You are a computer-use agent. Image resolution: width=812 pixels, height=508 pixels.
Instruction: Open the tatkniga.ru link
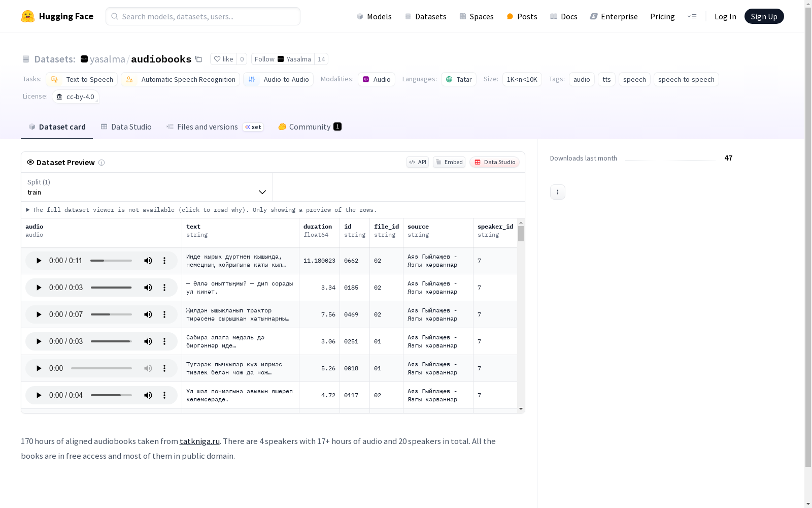tap(199, 441)
